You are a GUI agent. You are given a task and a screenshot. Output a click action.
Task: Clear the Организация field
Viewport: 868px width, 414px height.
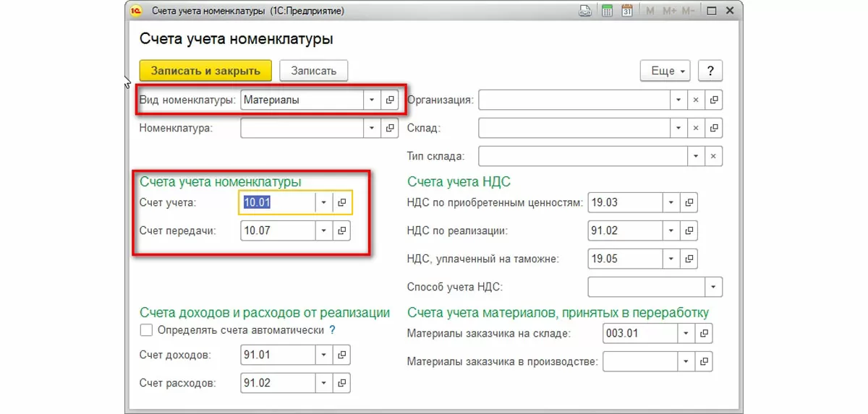(x=696, y=100)
